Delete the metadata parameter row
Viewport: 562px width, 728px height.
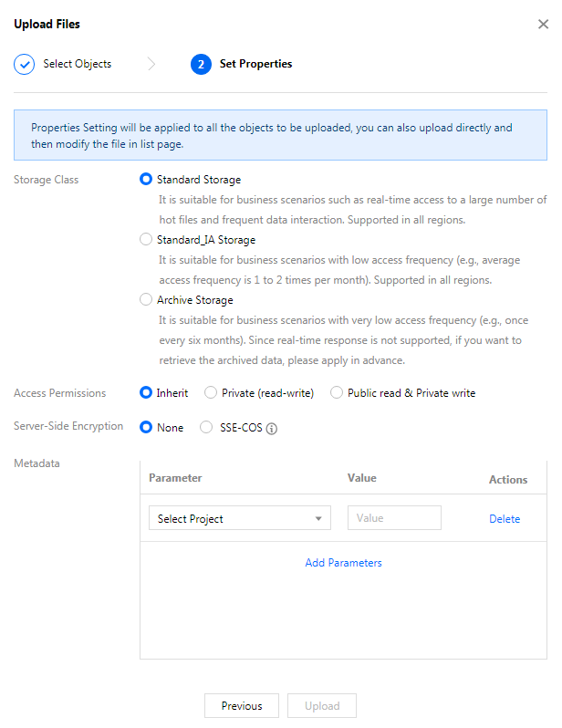(505, 518)
